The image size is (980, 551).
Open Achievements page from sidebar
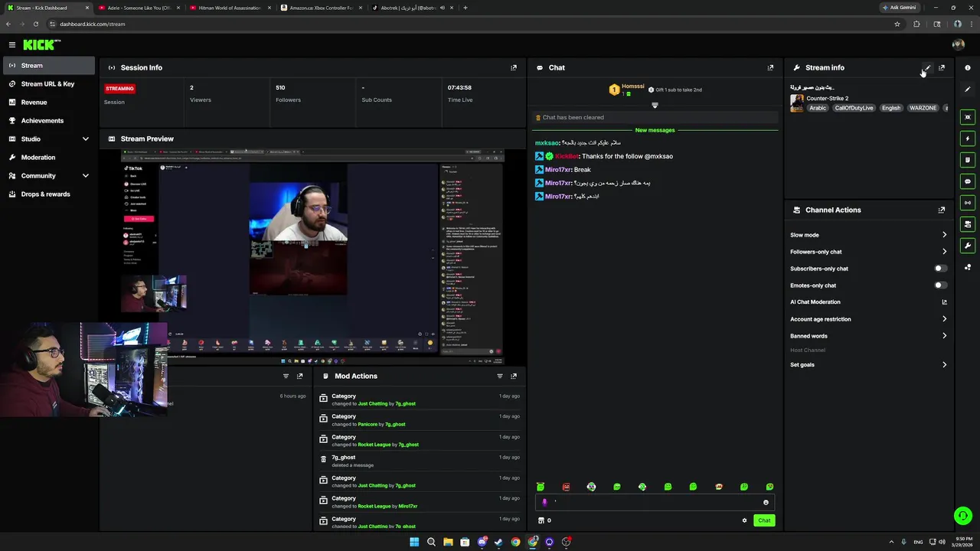click(49, 121)
